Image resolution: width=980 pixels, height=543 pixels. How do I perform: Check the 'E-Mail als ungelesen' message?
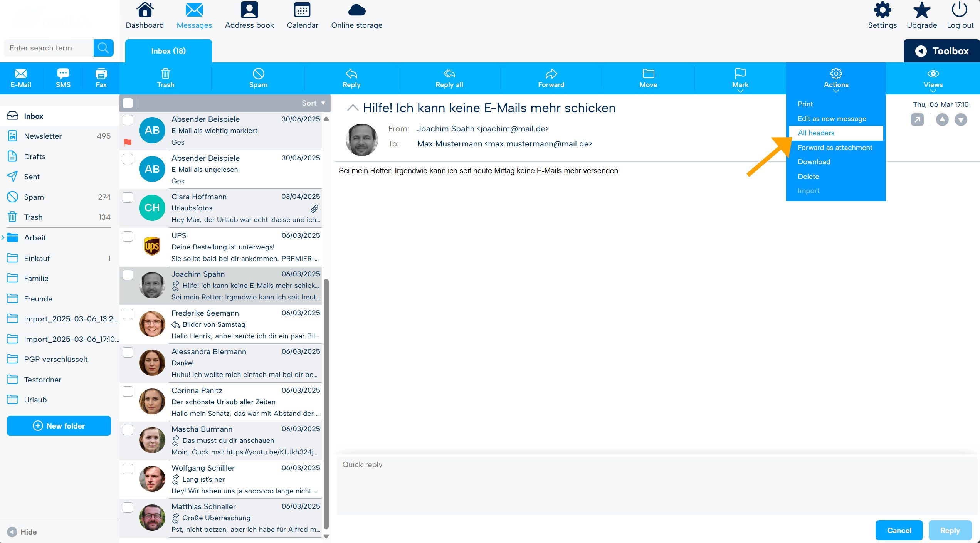pos(128,159)
